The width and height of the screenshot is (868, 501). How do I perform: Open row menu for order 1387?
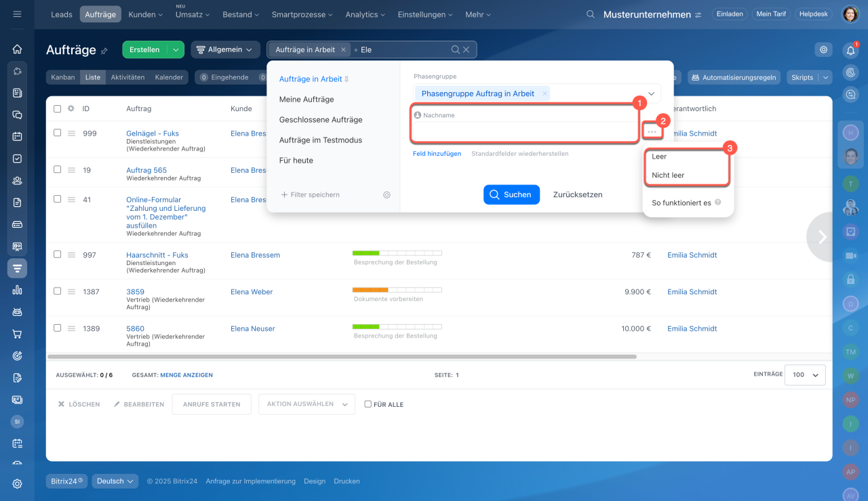tap(71, 292)
